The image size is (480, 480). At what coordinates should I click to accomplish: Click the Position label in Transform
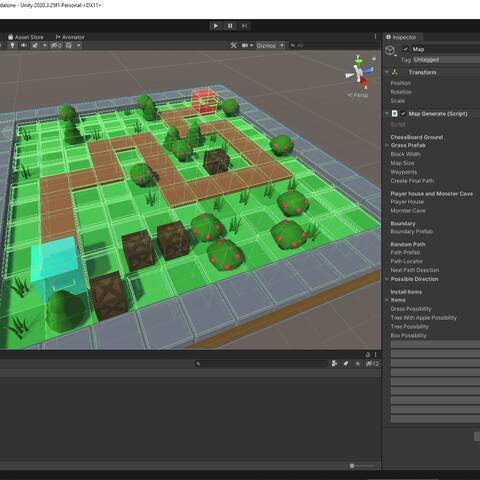click(x=400, y=83)
